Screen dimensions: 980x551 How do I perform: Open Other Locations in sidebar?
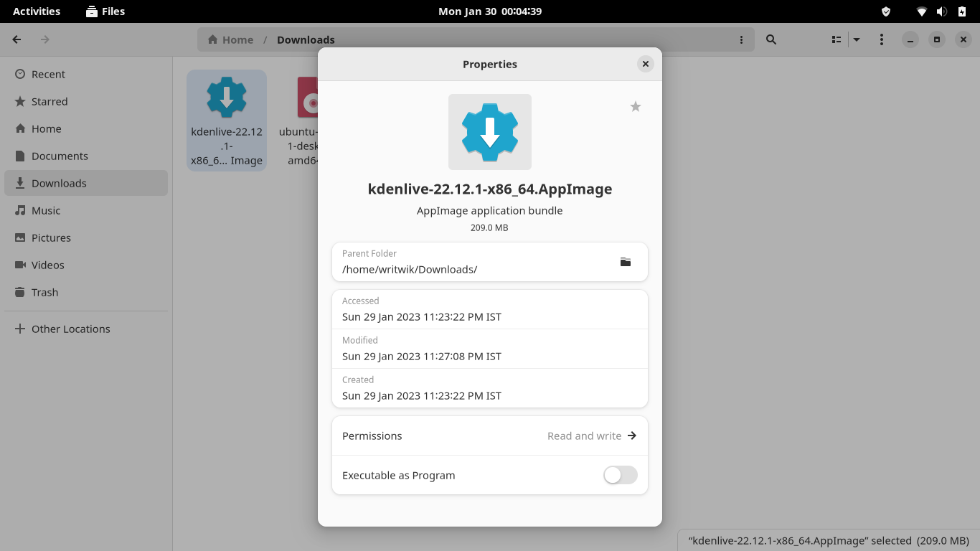point(70,329)
